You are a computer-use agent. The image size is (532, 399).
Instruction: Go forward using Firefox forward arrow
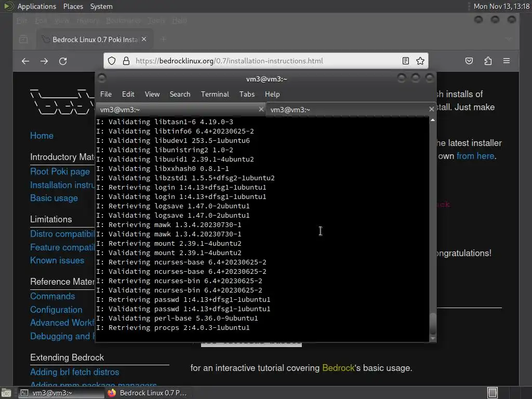coord(44,61)
